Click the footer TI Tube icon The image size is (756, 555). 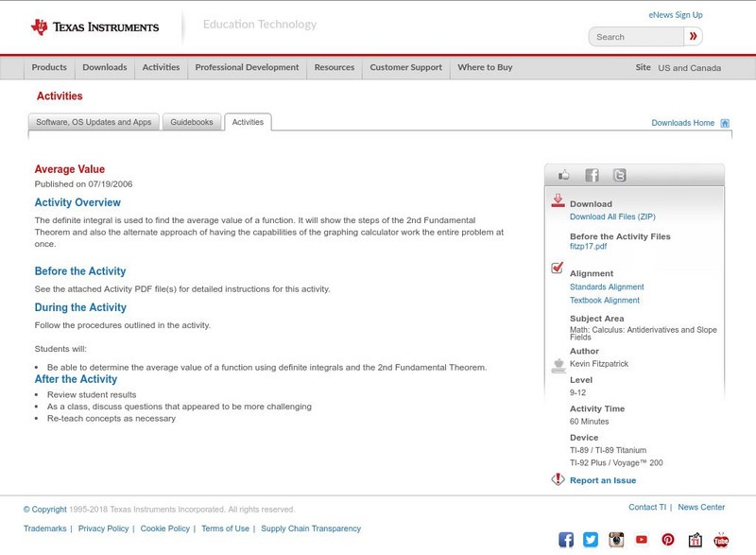(721, 540)
